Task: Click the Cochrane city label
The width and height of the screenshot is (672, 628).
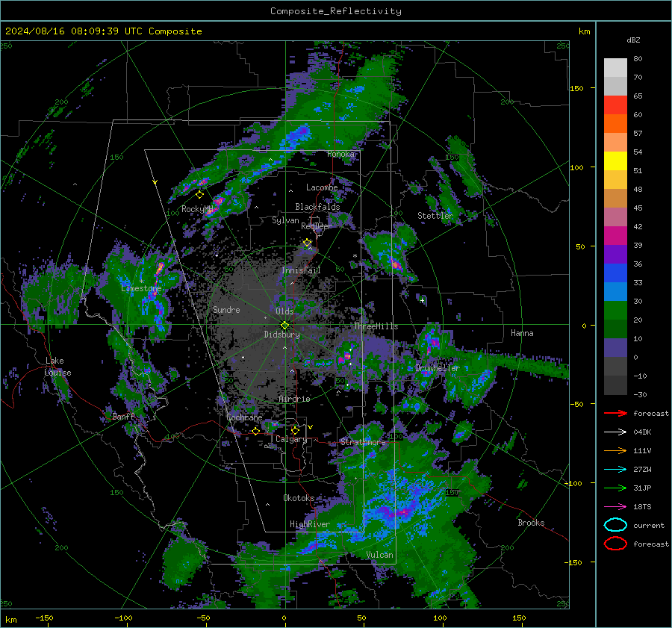Action: [x=244, y=417]
